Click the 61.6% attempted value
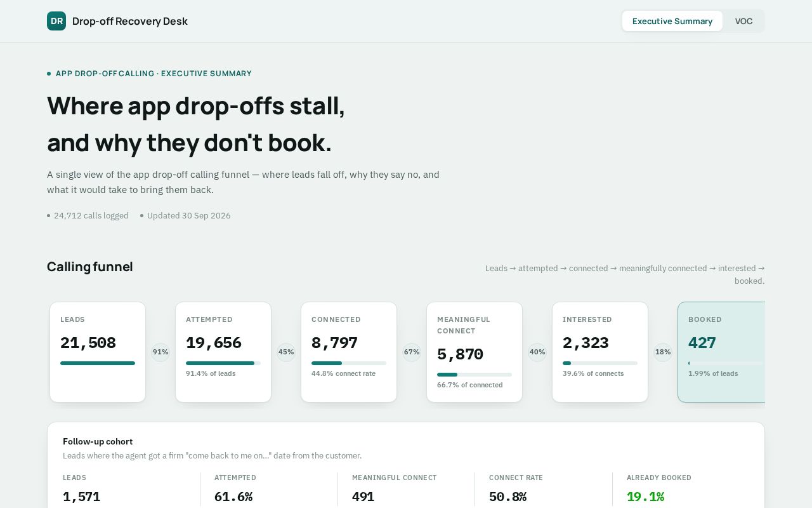The height and width of the screenshot is (508, 812). [x=233, y=497]
